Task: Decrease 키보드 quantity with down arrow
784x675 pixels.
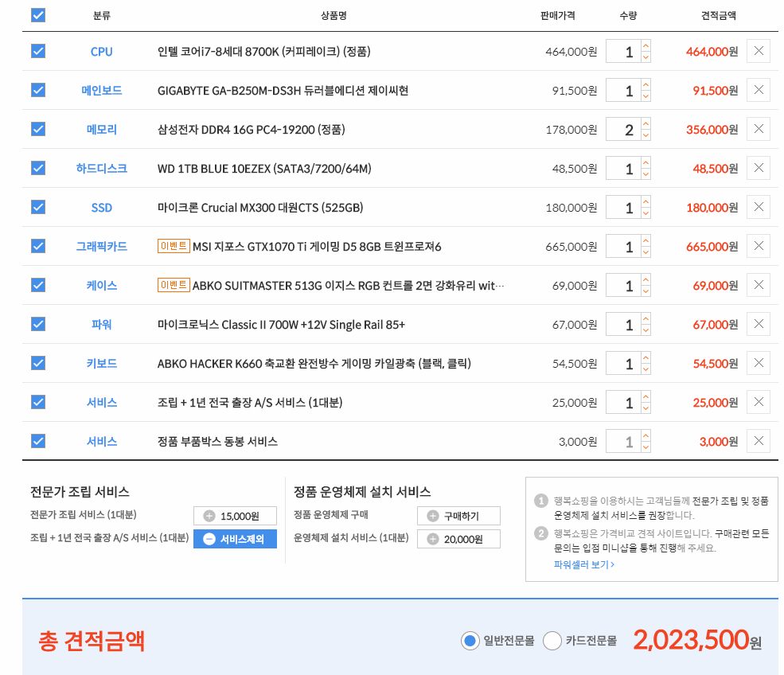Action: [x=646, y=369]
